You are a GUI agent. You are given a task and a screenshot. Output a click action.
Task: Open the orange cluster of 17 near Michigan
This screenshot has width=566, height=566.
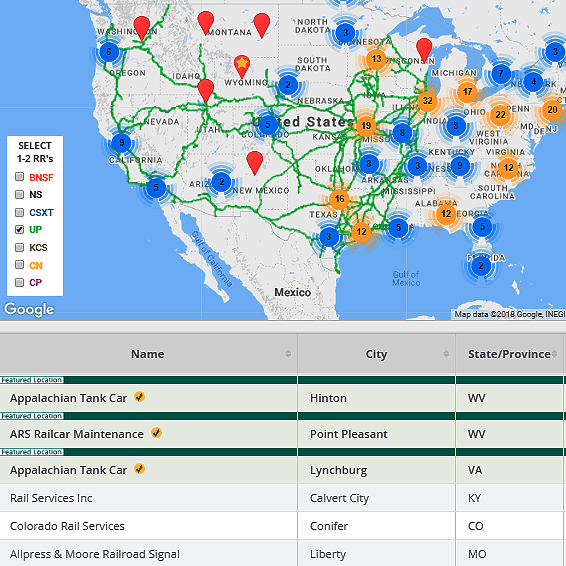tap(467, 92)
